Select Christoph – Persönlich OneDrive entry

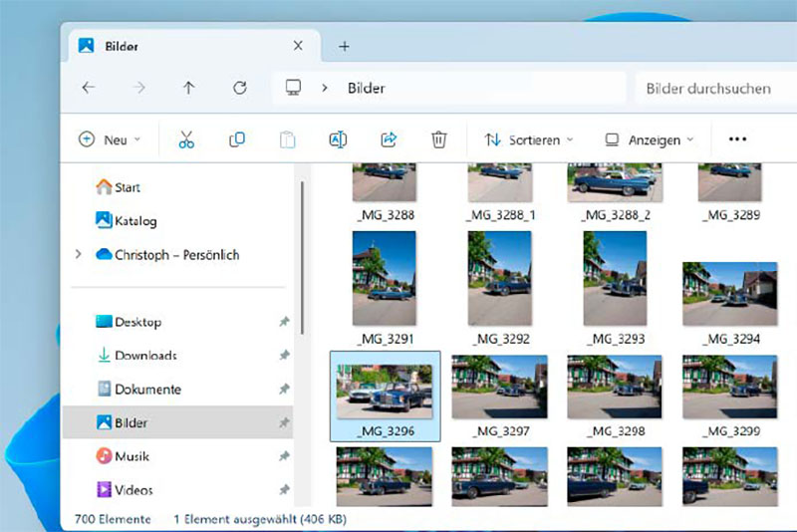(167, 255)
